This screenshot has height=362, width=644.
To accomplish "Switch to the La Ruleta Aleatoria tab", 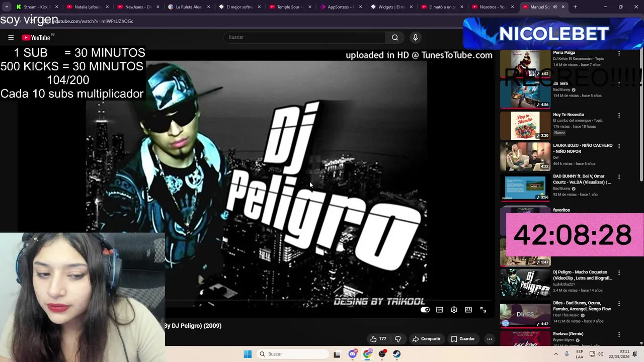I will [x=188, y=7].
